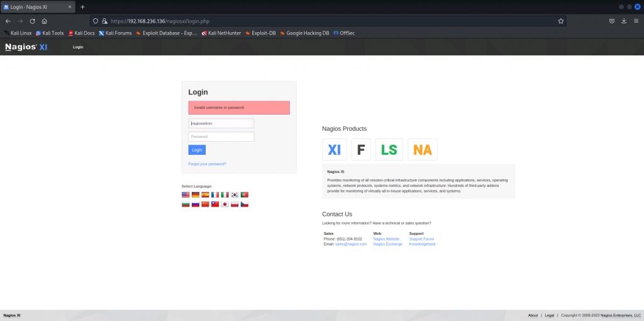Open the Exploit Database bookmark
The width and height of the screenshot is (644, 321).
166,33
